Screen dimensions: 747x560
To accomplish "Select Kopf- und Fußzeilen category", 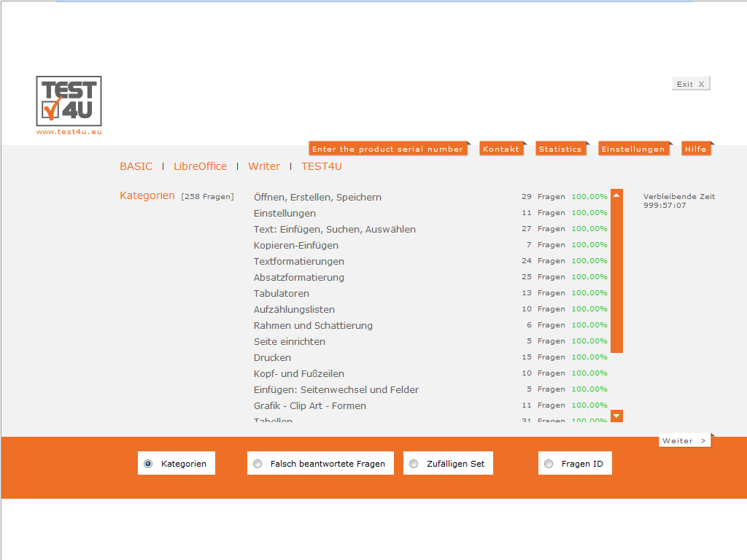I will point(298,374).
